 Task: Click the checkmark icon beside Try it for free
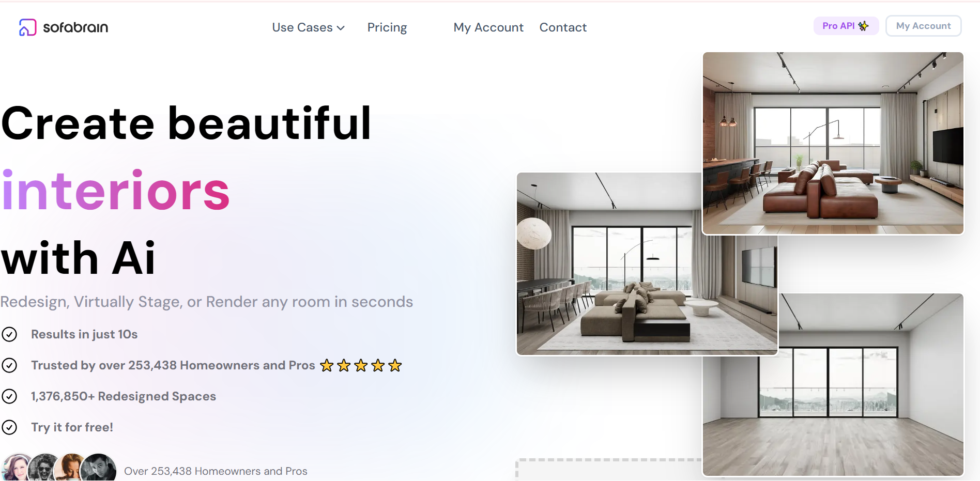9,427
